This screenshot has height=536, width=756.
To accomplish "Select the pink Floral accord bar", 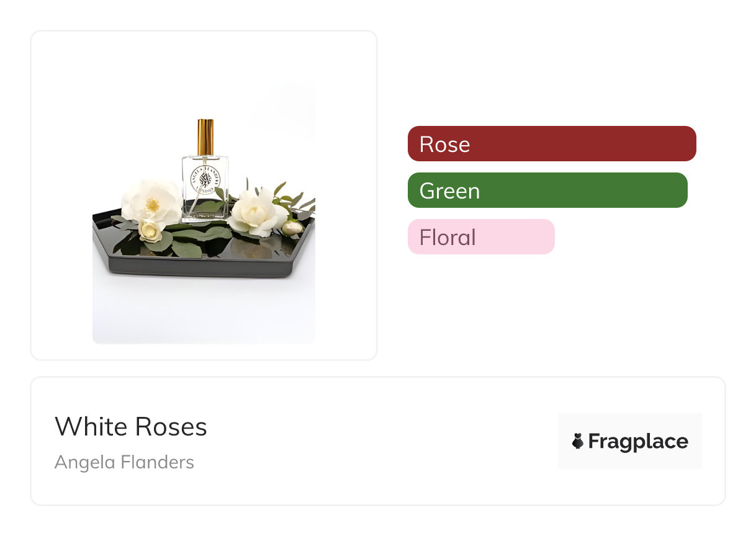I will (481, 237).
